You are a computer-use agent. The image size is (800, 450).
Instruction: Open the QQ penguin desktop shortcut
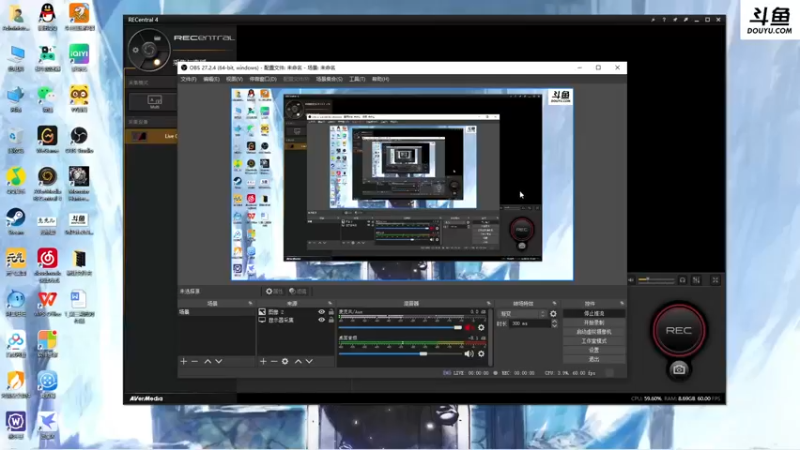tap(47, 17)
